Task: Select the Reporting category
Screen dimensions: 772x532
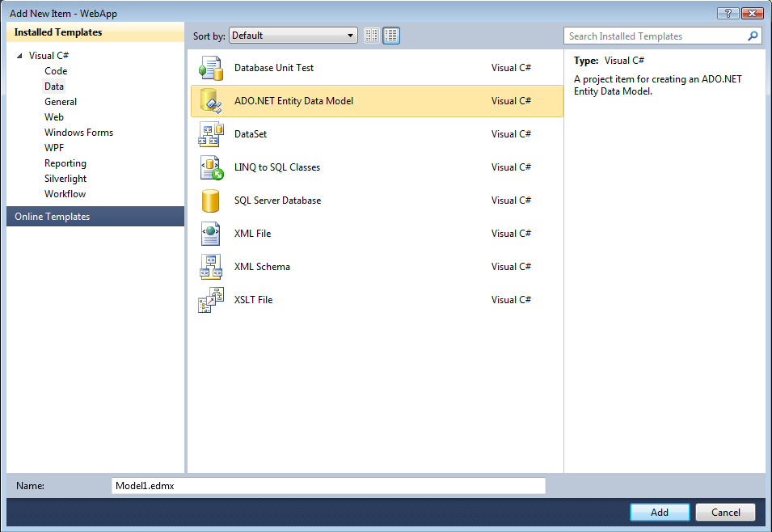Action: tap(65, 163)
